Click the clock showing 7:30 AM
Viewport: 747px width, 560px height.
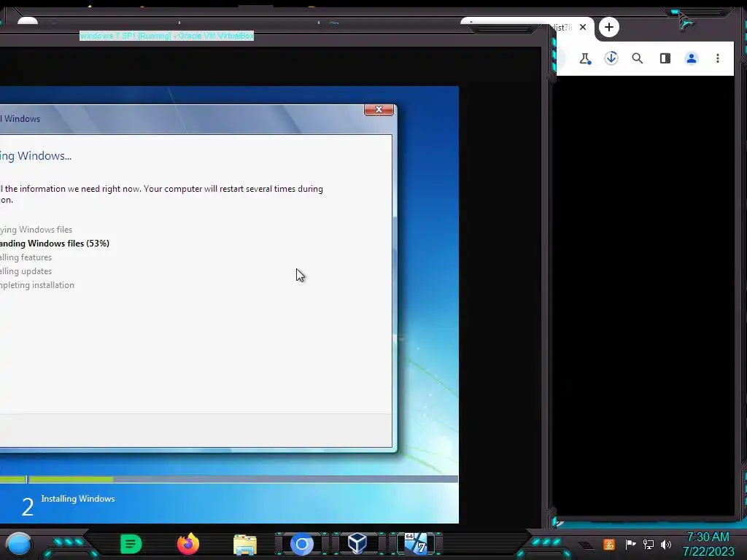(708, 537)
